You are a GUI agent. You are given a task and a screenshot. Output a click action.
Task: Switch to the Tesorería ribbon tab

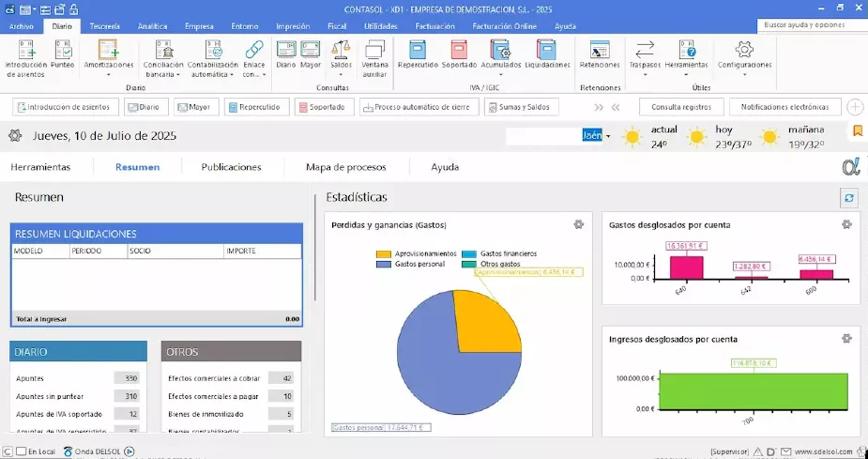coord(104,26)
